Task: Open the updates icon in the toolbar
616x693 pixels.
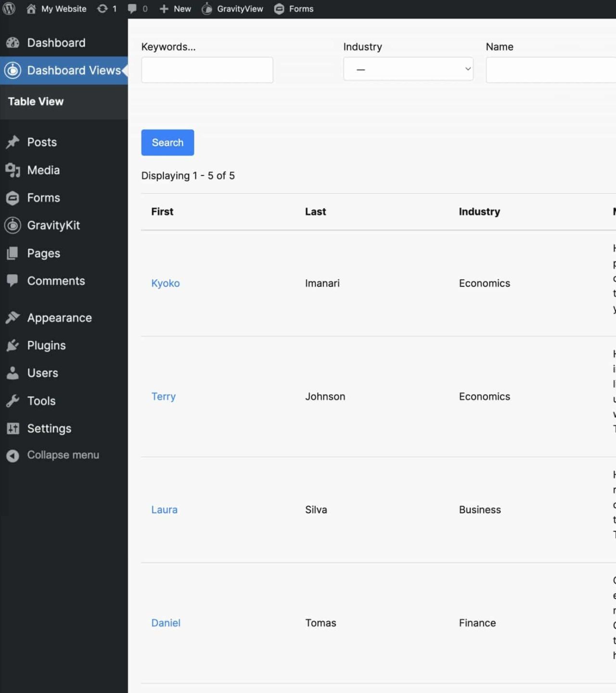Action: tap(102, 8)
